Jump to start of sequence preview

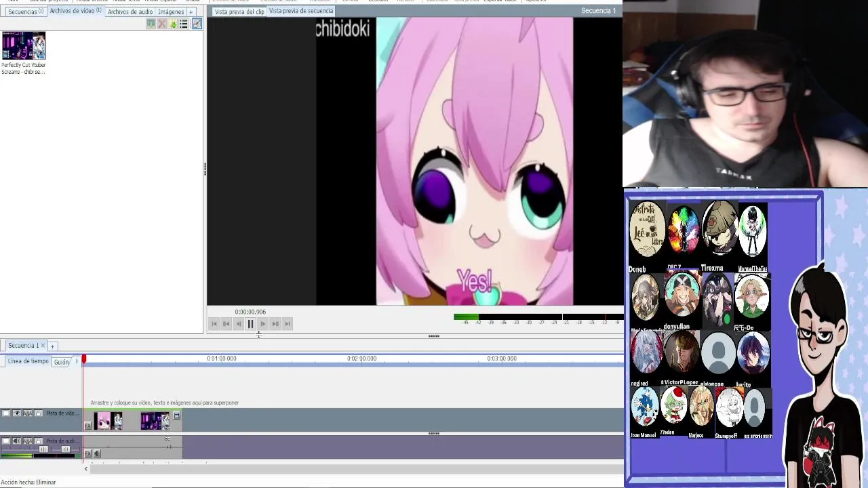pyautogui.click(x=214, y=324)
